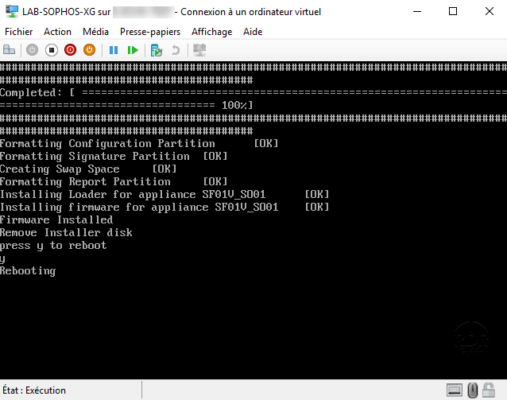Shut down the VM with the red icon
The width and height of the screenshot is (507, 400).
pos(70,50)
